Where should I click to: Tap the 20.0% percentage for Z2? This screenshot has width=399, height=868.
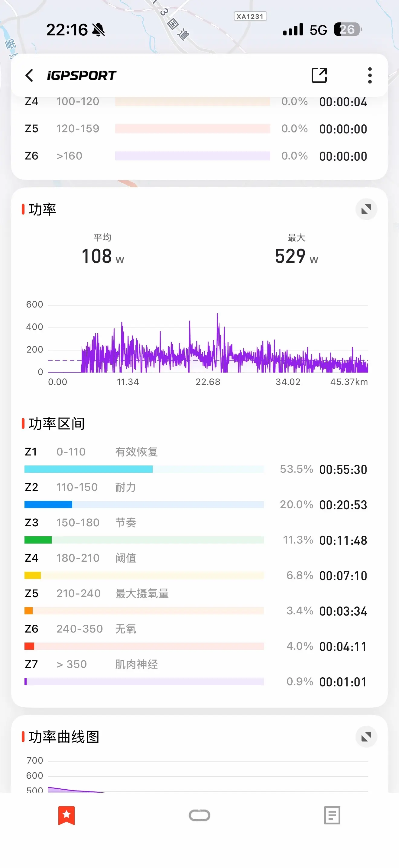tap(297, 505)
